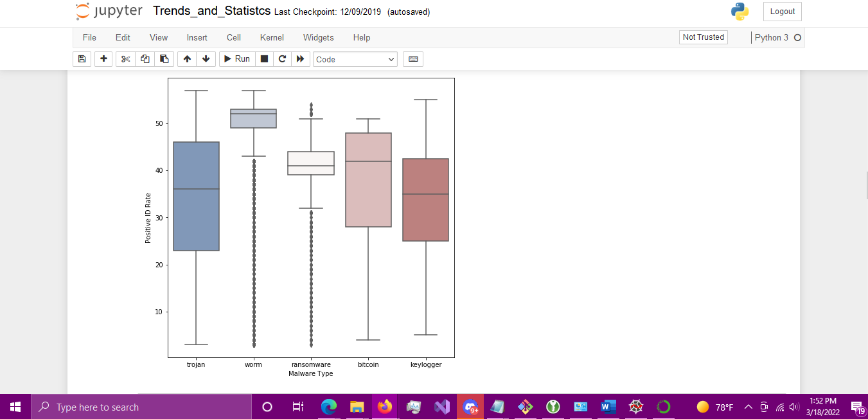Viewport: 868px width, 419px height.
Task: Open the File menu
Action: coord(89,37)
